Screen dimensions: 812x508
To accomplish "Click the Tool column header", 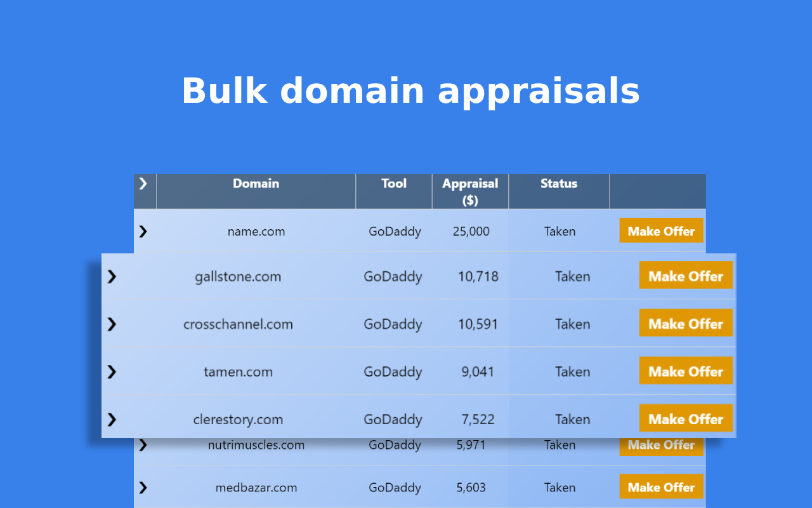I will [x=393, y=184].
